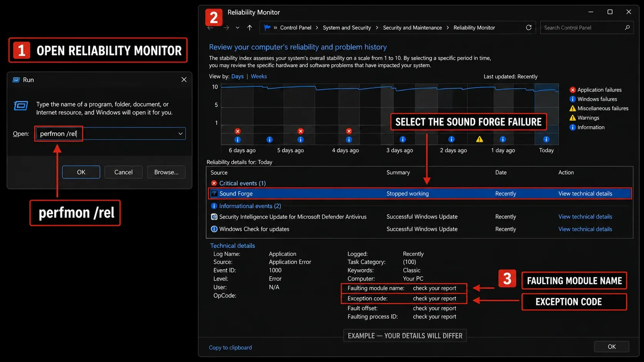Collapse the Critical events (1) group

coord(242,183)
